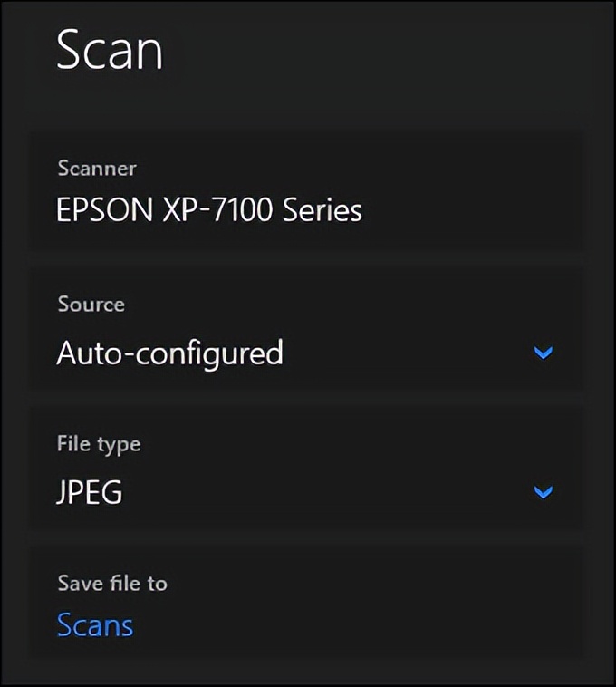
Task: Click the Scan page heading
Action: click(x=110, y=49)
